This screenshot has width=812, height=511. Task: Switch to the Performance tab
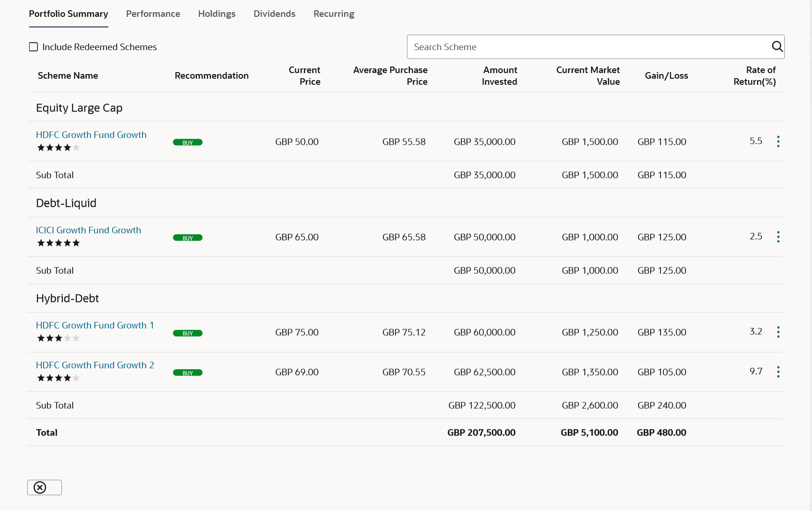153,14
